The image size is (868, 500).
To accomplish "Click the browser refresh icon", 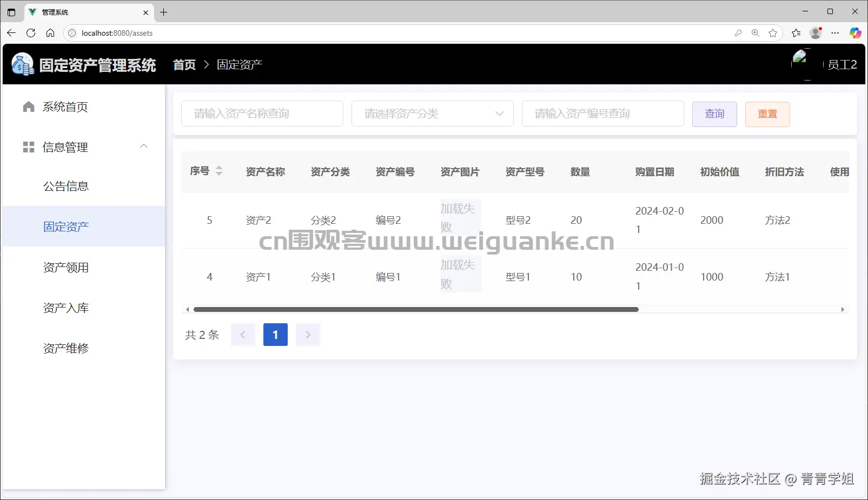I will click(31, 32).
